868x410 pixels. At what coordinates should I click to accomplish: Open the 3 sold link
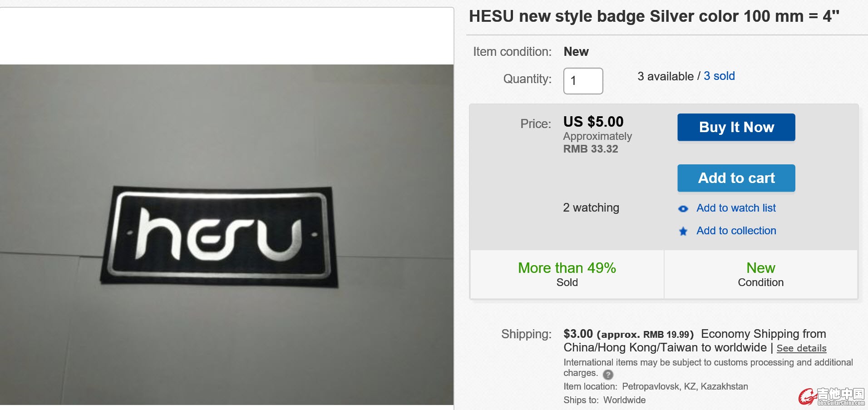coord(719,76)
